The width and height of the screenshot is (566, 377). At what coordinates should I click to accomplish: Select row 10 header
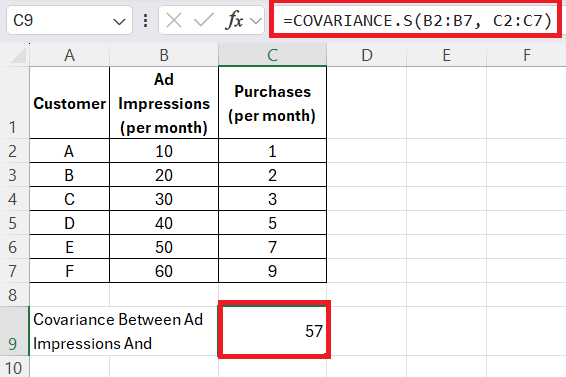pos(14,367)
